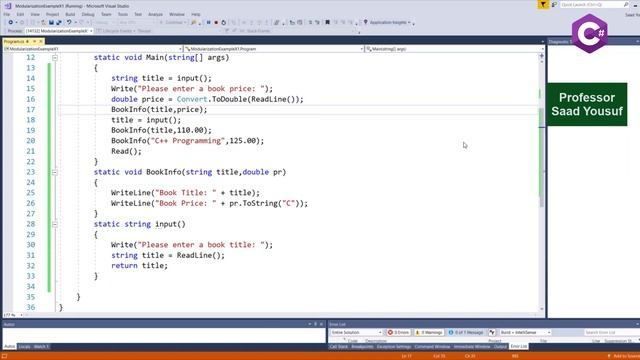Open the Process dropdown
640x360 pixels.
pyautogui.click(x=59, y=31)
